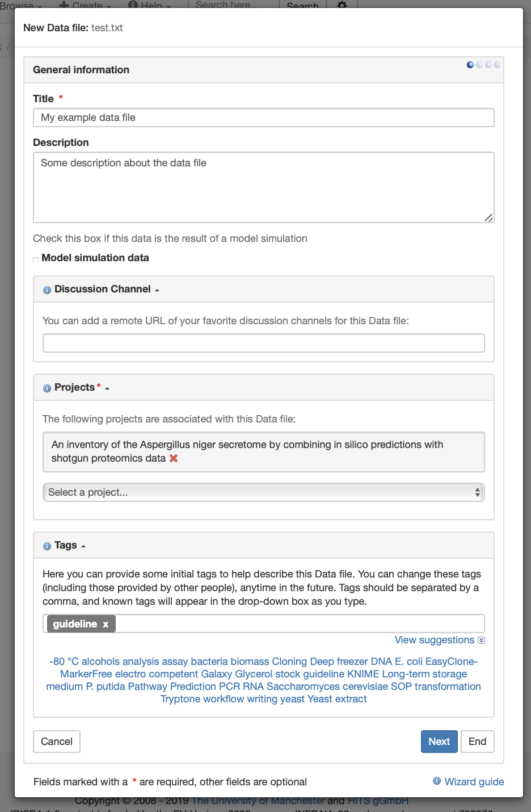Viewport: 531px width, 812px height.
Task: Focus the discussion channel URL field
Action: point(264,343)
